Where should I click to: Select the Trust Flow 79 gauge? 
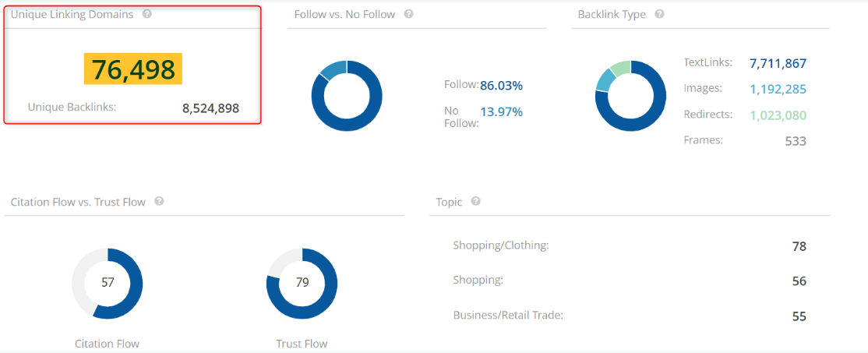click(x=302, y=284)
